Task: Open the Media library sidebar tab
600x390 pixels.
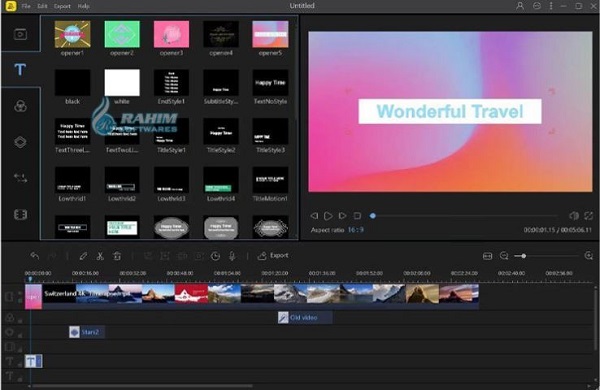Action: (x=20, y=34)
